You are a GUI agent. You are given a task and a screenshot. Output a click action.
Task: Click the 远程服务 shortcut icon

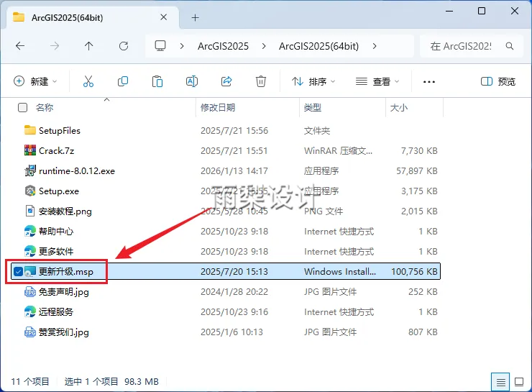point(30,311)
